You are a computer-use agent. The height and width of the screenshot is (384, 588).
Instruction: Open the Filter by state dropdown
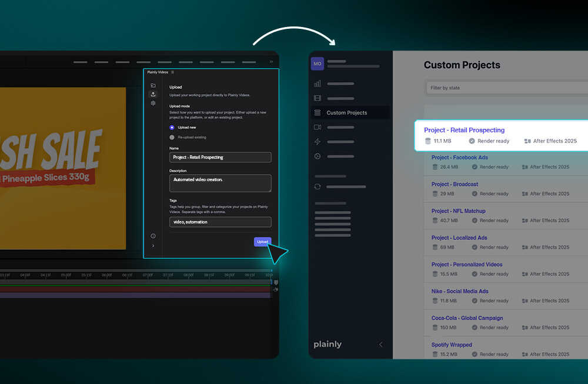point(506,88)
